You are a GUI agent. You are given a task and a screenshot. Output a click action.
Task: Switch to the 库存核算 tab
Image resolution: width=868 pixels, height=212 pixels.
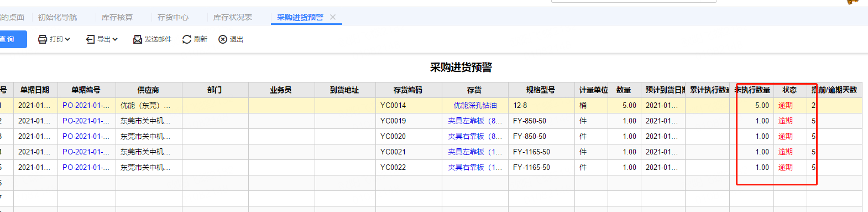117,17
